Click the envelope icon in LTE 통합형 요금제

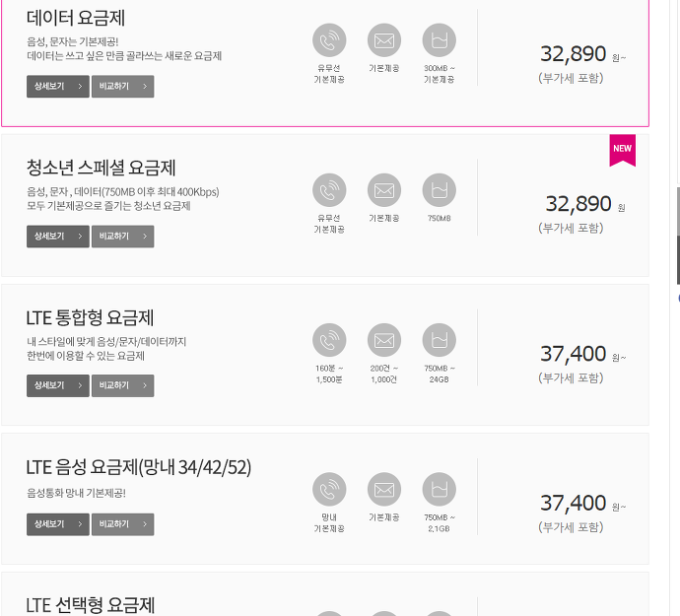tap(384, 340)
